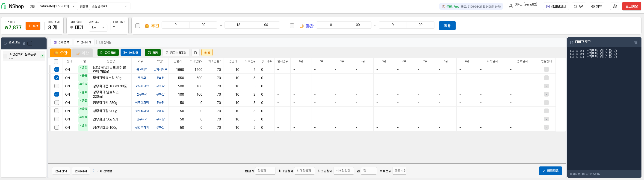Open the 웹뷰 web view button
Viewport: 644px width, 180px height.
tap(597, 6)
